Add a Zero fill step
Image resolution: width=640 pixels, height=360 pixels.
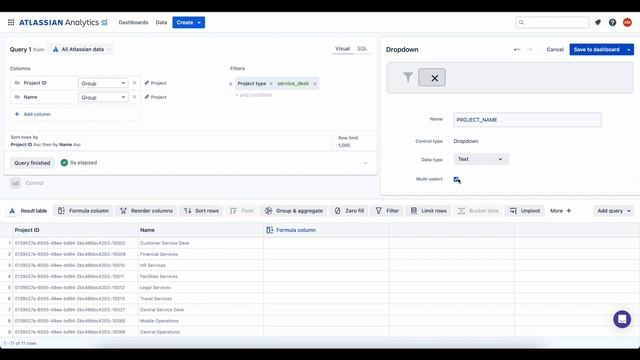(349, 211)
